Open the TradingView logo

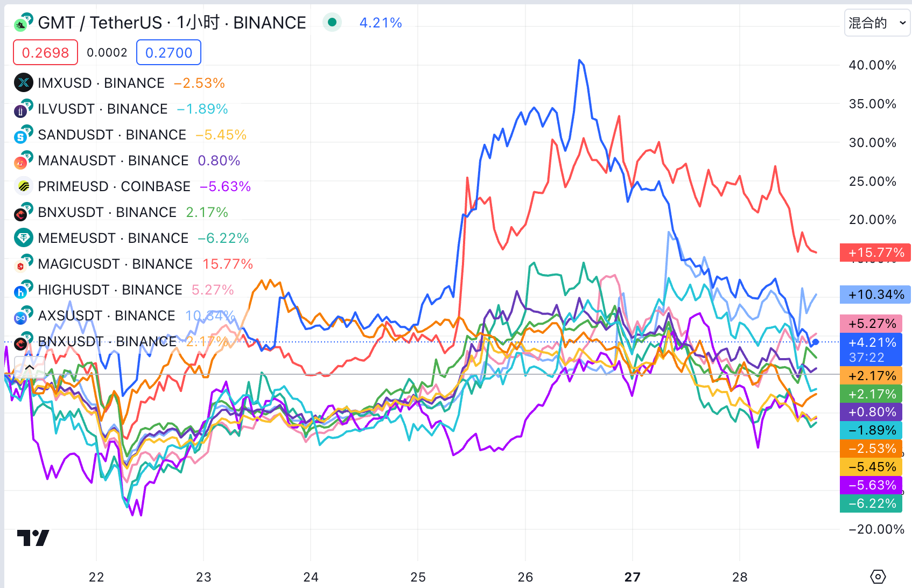tap(33, 537)
